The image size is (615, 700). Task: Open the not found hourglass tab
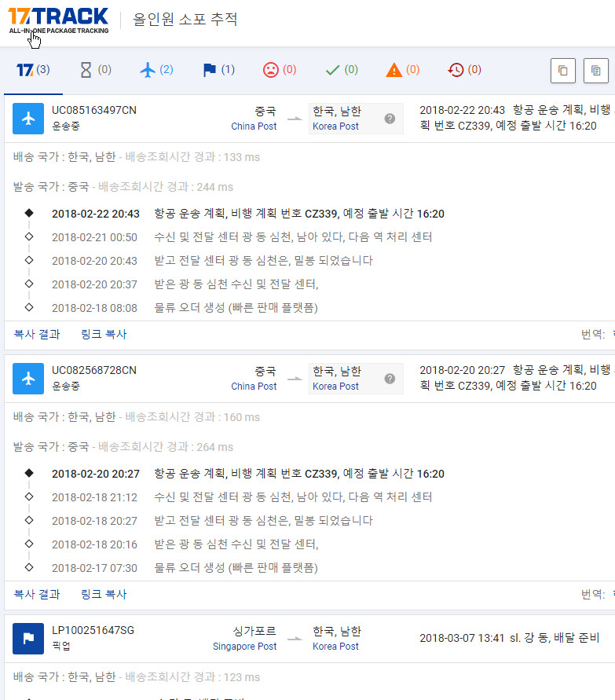click(x=95, y=70)
